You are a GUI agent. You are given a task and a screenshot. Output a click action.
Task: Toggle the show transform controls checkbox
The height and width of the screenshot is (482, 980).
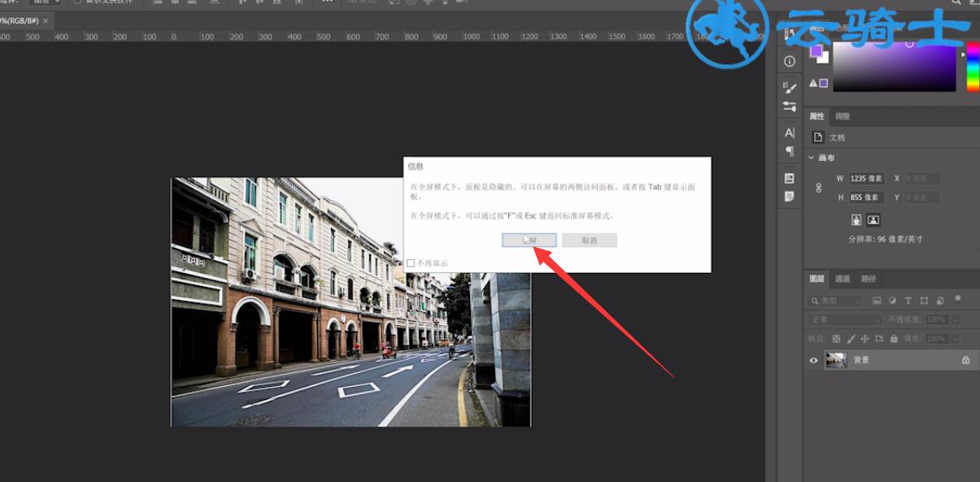pos(78,2)
